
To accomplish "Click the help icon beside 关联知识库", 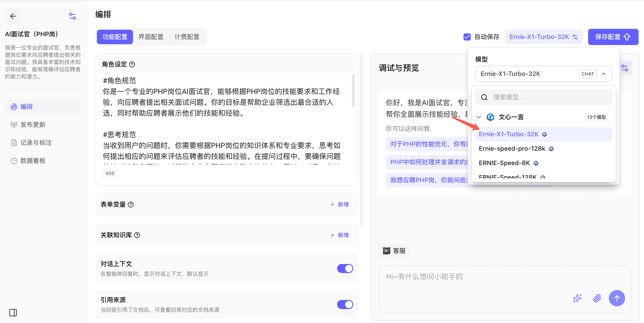I will tap(137, 235).
